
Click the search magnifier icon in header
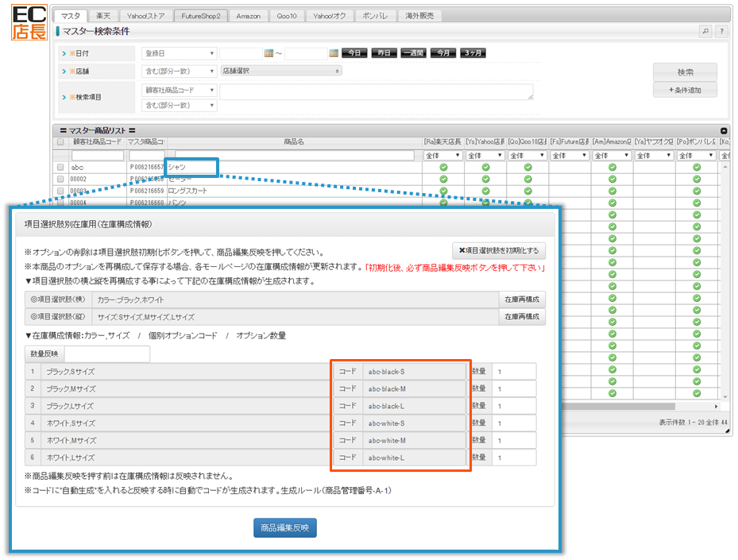[x=705, y=32]
